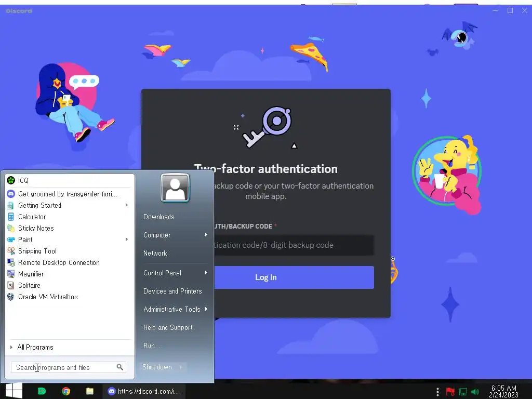Viewport: 532px width, 399px height.
Task: Open Google Chrome from the taskbar
Action: [66, 391]
